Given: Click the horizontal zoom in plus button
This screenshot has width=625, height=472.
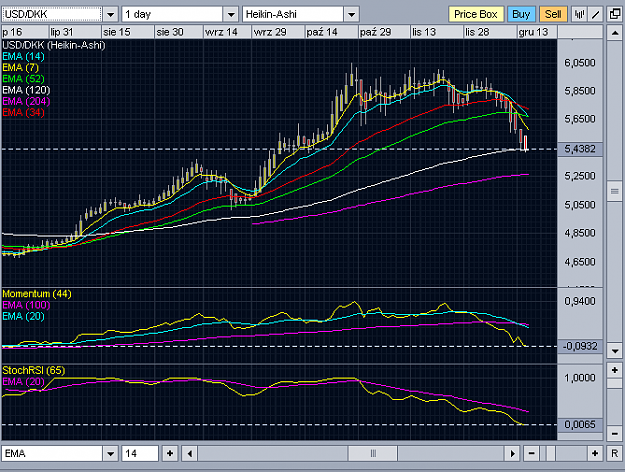Looking at the screenshot, I should (595, 453).
